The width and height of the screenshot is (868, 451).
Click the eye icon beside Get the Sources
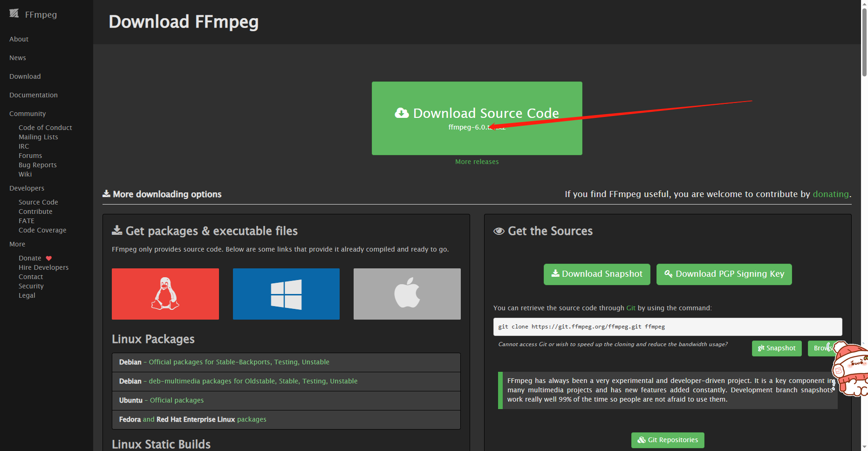tap(499, 231)
